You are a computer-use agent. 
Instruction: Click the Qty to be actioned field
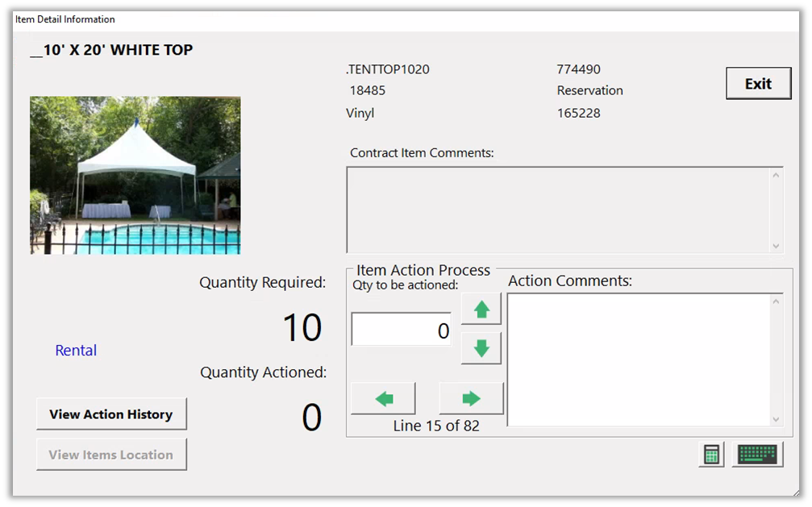402,330
